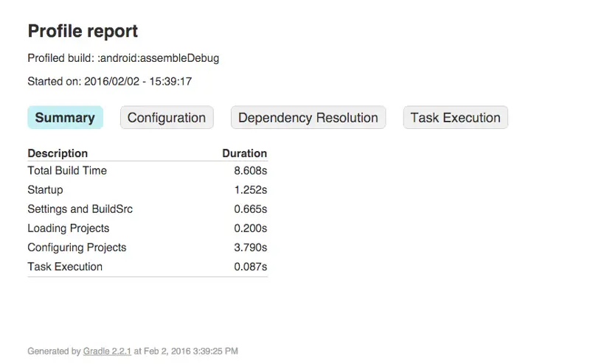Select the Settings and BuildSrc row
Screen dimensions: 590x364
[x=80, y=209]
